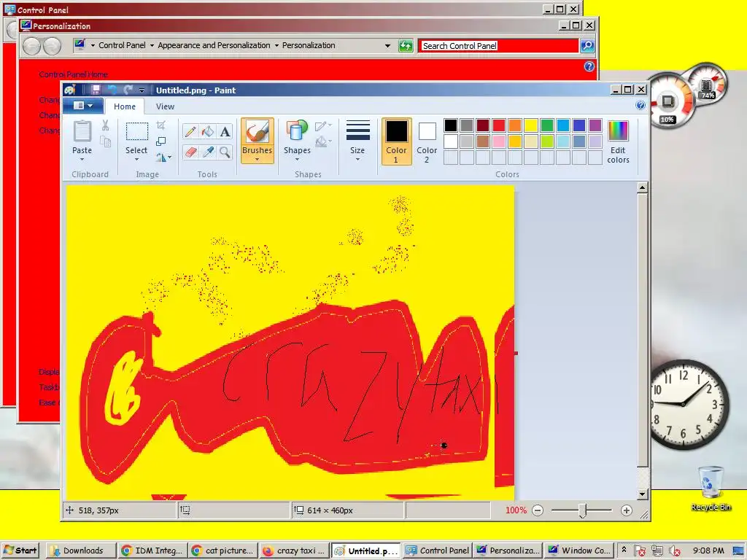Image resolution: width=747 pixels, height=560 pixels.
Task: Switch to cat picture Chrome taskbar item
Action: pyautogui.click(x=223, y=551)
